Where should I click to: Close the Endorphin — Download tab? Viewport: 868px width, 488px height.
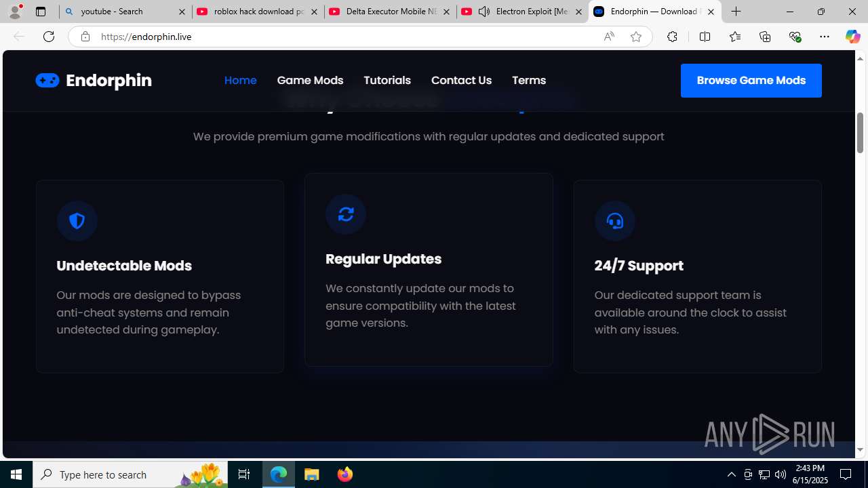711,12
